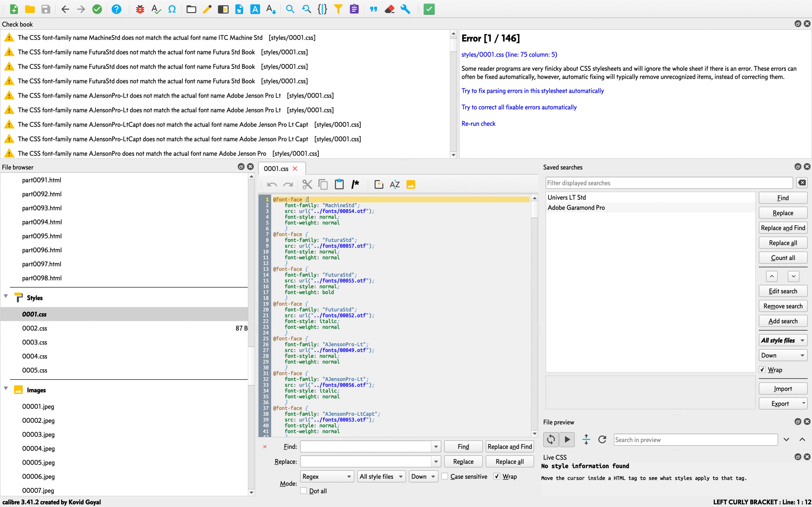
Task: Click the insert image icon in editor
Action: coord(411,185)
